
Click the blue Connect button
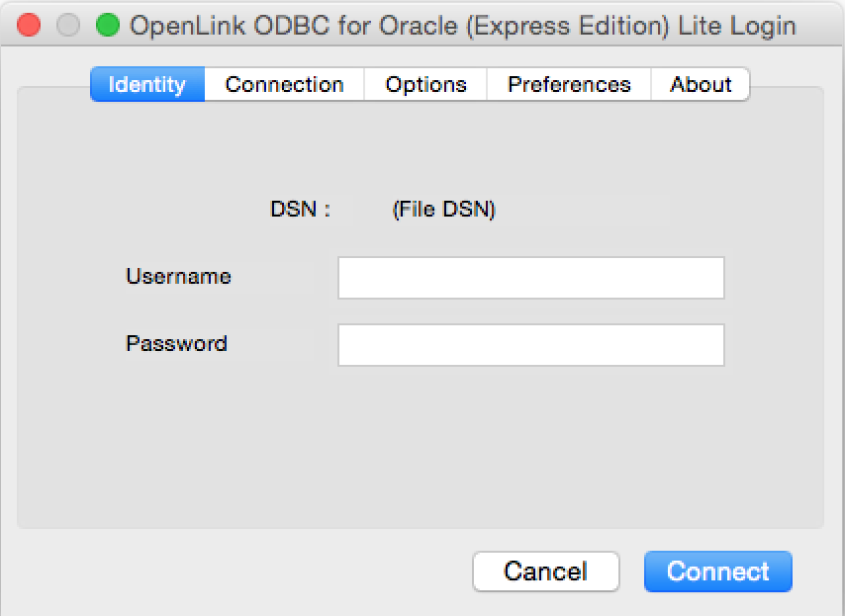(x=717, y=572)
